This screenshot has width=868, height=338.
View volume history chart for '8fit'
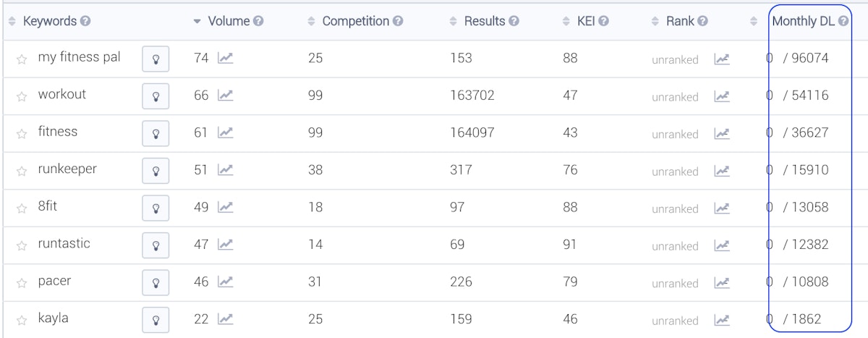point(226,207)
